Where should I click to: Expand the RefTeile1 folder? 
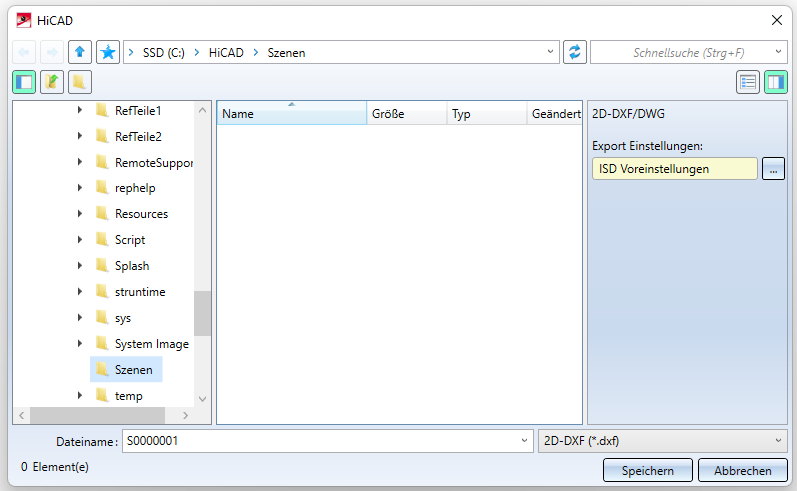pyautogui.click(x=80, y=110)
